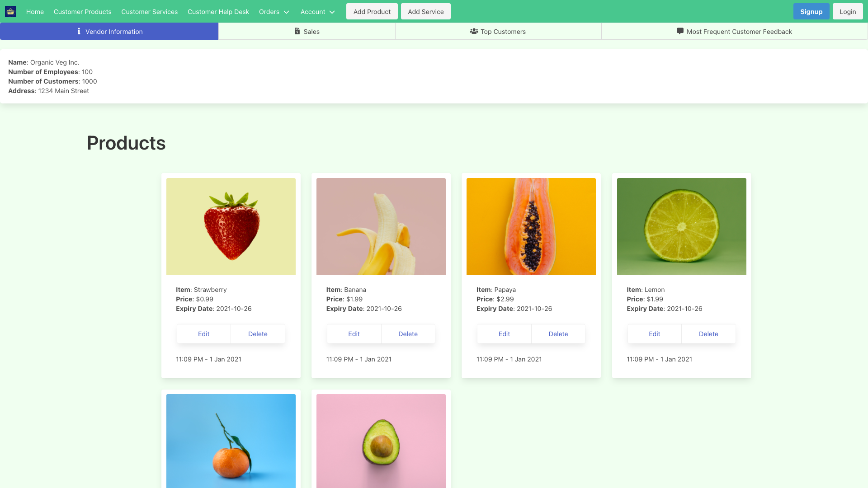
Task: Click the address 1234 Main Street
Action: click(64, 91)
